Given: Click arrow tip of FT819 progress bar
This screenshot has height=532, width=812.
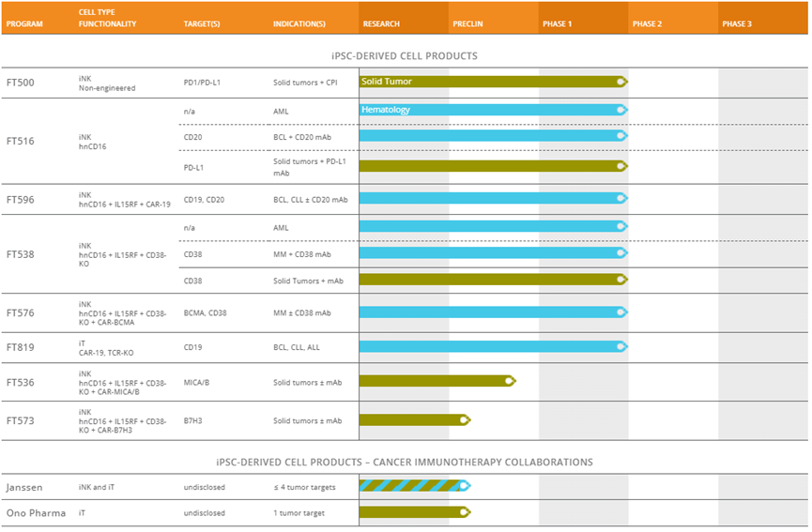Looking at the screenshot, I should click(x=622, y=346).
